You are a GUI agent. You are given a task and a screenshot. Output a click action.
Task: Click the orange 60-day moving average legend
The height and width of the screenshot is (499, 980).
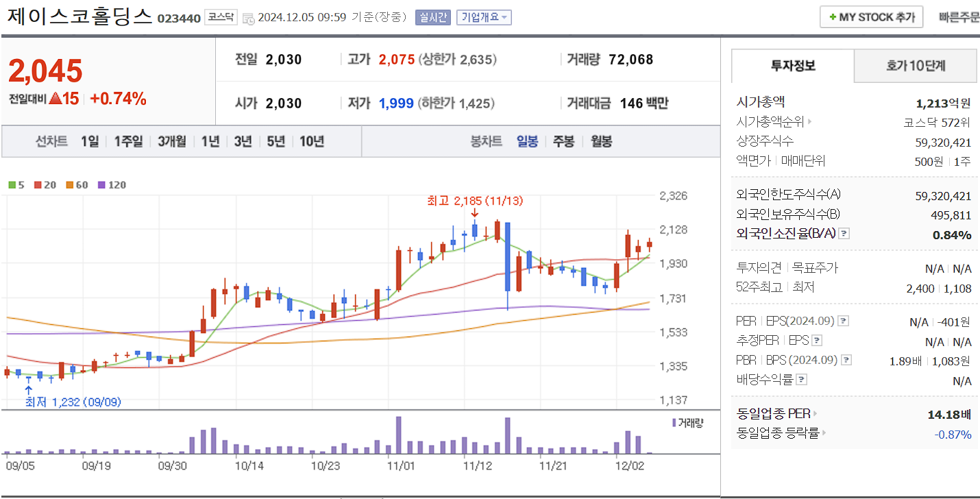click(x=77, y=184)
